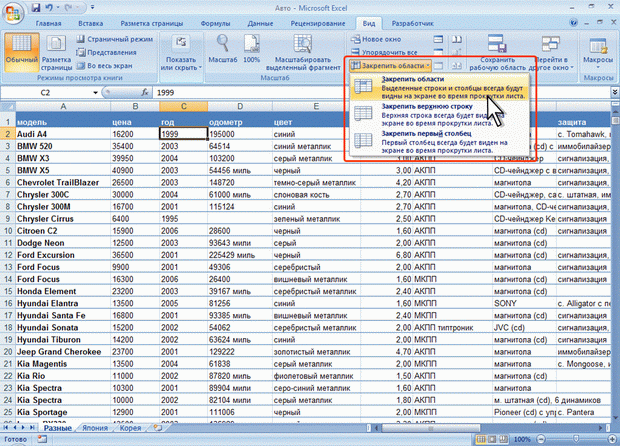
Task: Open Excel Help question mark icon
Action: 573,23
